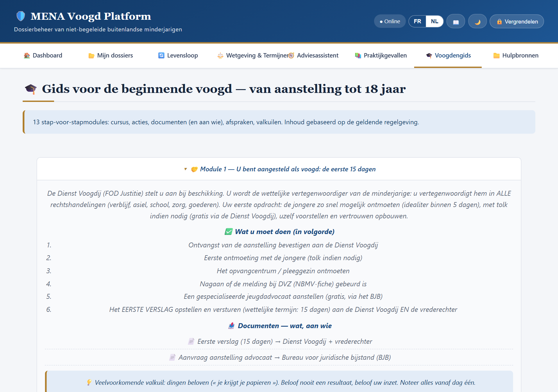
Task: Click the Dossierbeheer subtitle in header
Action: tap(98, 29)
